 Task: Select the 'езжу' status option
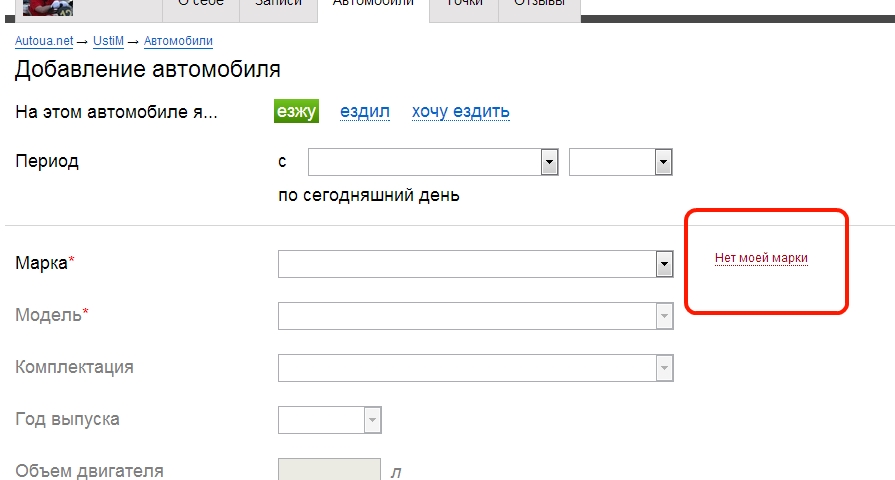(296, 112)
